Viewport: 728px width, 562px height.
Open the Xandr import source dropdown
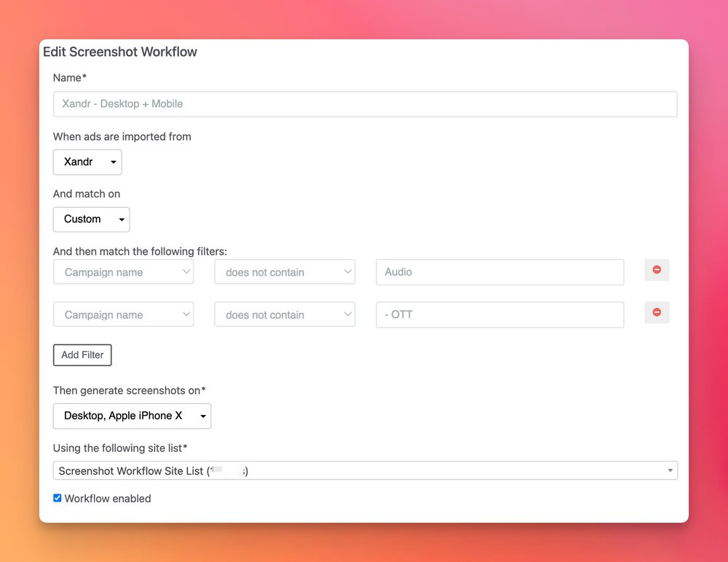point(87,162)
